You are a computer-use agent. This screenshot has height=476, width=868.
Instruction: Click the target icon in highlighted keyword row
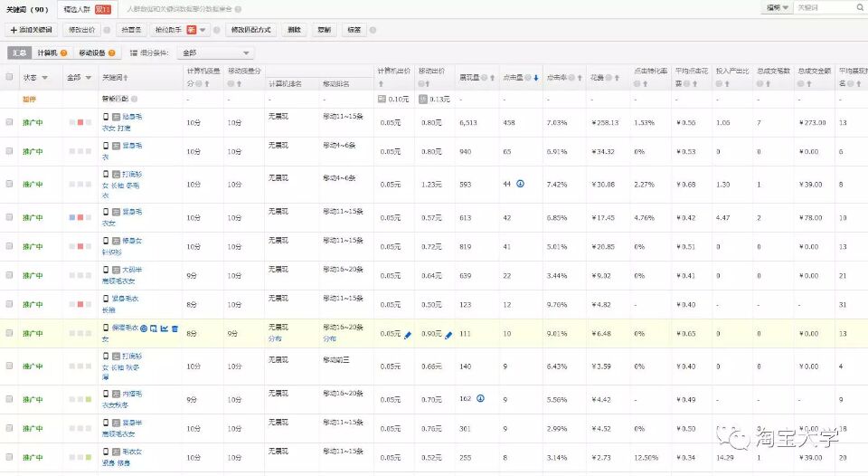(144, 328)
